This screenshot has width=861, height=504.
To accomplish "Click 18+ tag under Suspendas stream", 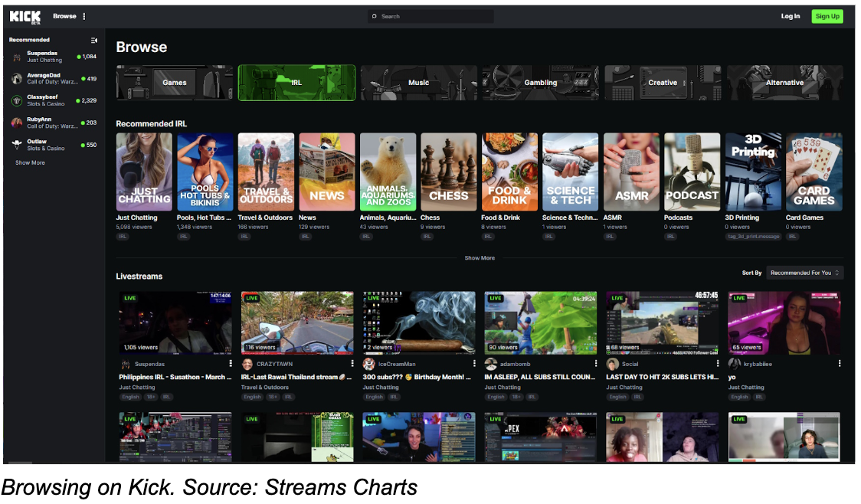I will pos(151,397).
